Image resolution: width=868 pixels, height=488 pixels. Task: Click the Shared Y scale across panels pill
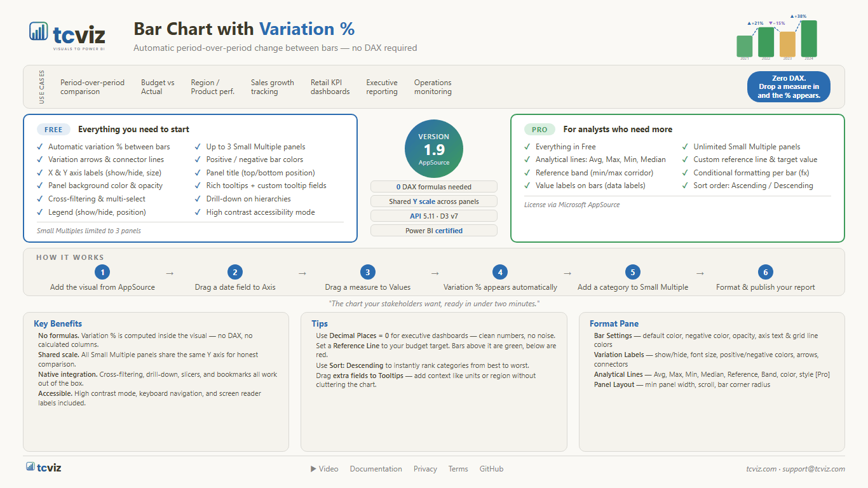434,201
